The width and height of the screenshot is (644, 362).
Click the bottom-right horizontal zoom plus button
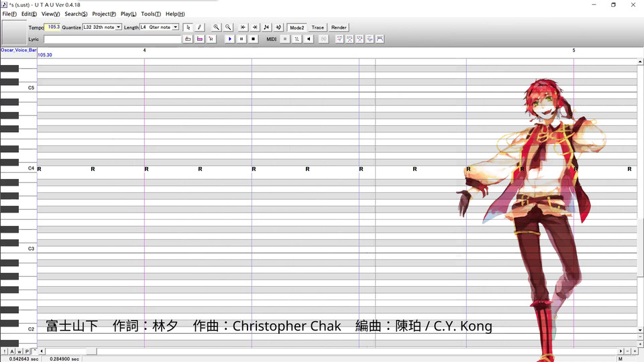tap(635, 351)
